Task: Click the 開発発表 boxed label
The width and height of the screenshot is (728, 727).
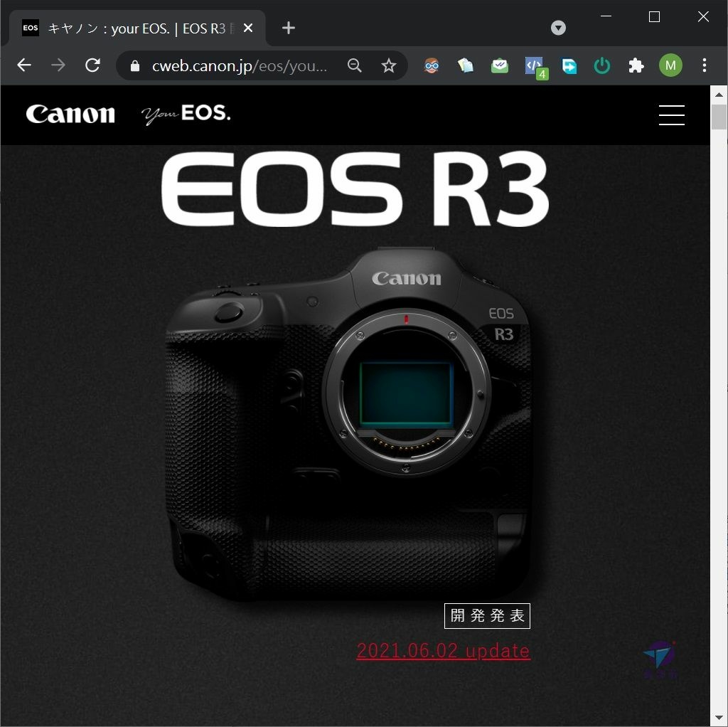Action: click(x=487, y=615)
